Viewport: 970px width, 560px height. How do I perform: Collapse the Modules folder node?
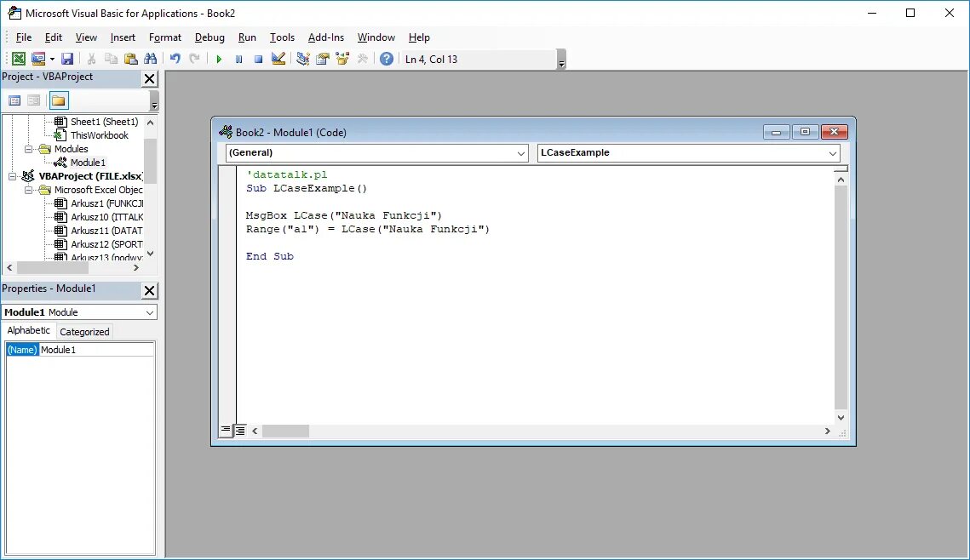point(28,149)
